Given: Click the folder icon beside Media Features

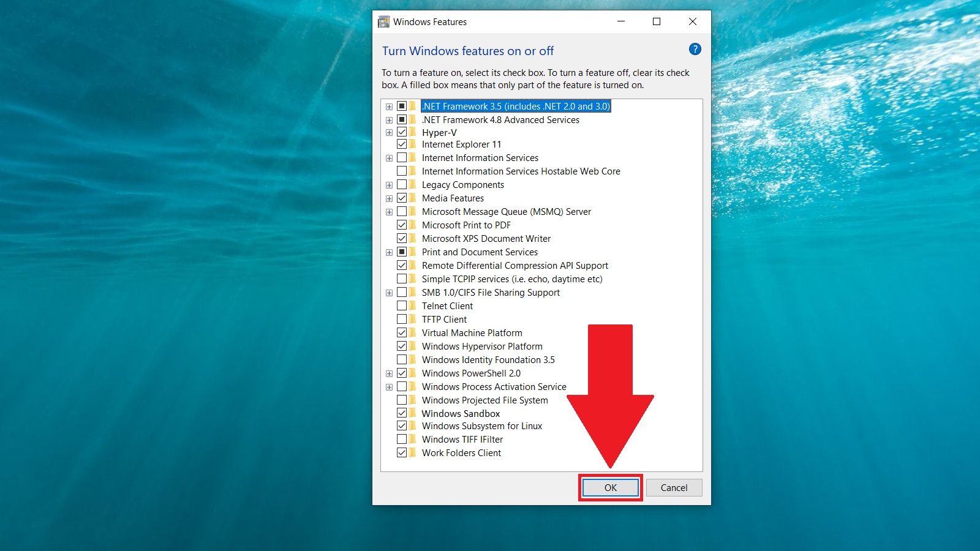Looking at the screenshot, I should [413, 198].
